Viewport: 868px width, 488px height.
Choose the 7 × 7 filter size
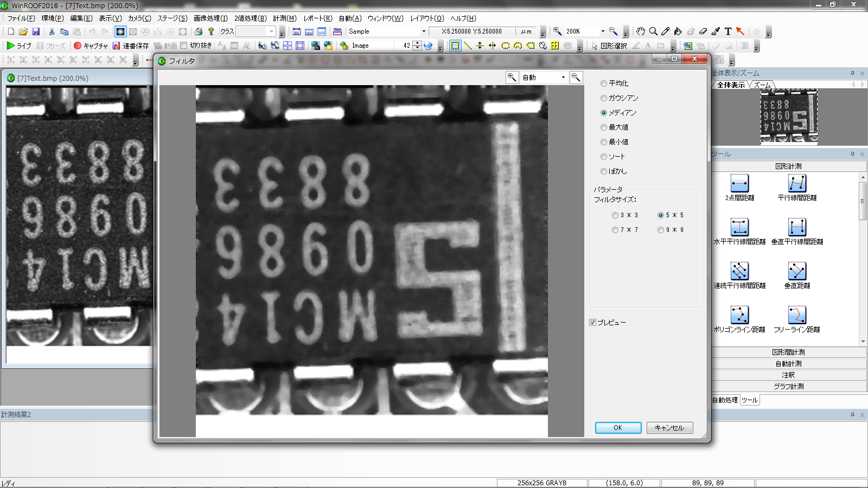pyautogui.click(x=615, y=230)
